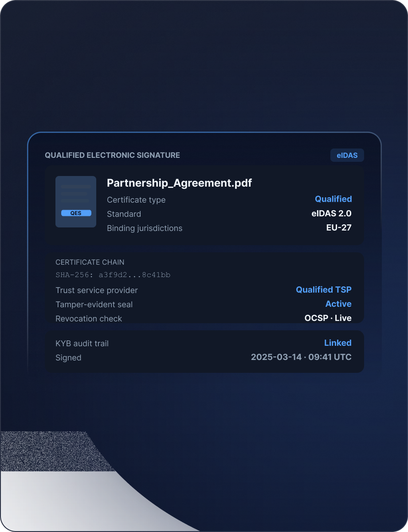The width and height of the screenshot is (408, 532).
Task: Click the Tamper-evident seal label
Action: click(x=94, y=305)
